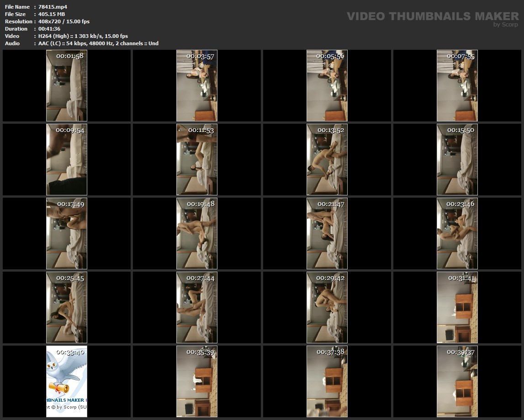This screenshot has height=420, width=524.
Task: Click the thumbnail at timestamp 00:01:58
Action: click(67, 86)
